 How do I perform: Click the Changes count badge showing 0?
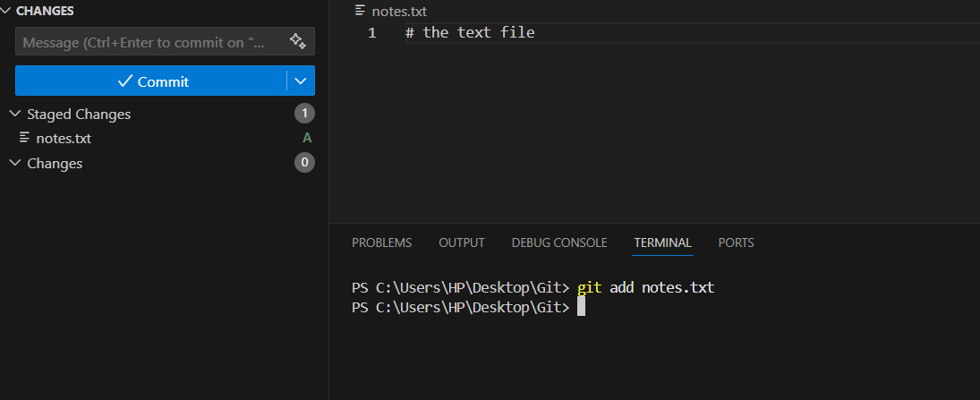tap(304, 163)
